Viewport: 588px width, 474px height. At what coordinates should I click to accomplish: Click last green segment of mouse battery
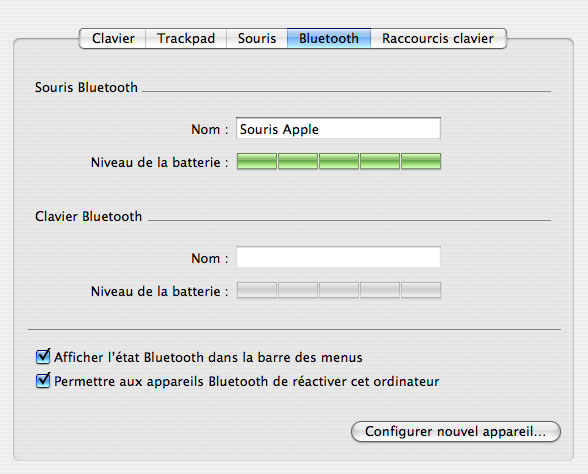click(x=421, y=161)
